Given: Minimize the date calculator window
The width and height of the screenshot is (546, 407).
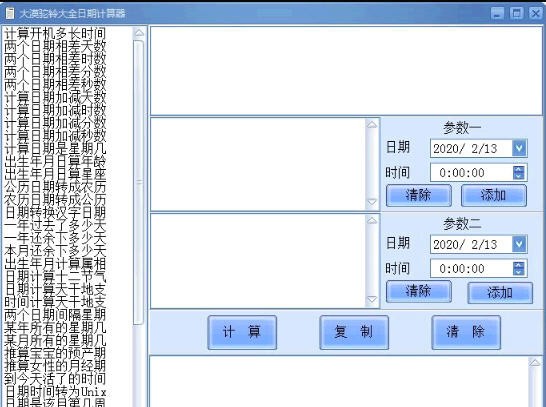Looking at the screenshot, I should (498, 13).
